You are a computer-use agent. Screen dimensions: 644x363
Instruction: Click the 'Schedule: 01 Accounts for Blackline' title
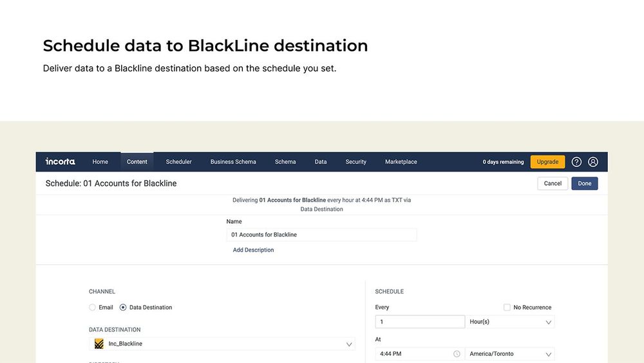[x=111, y=183]
